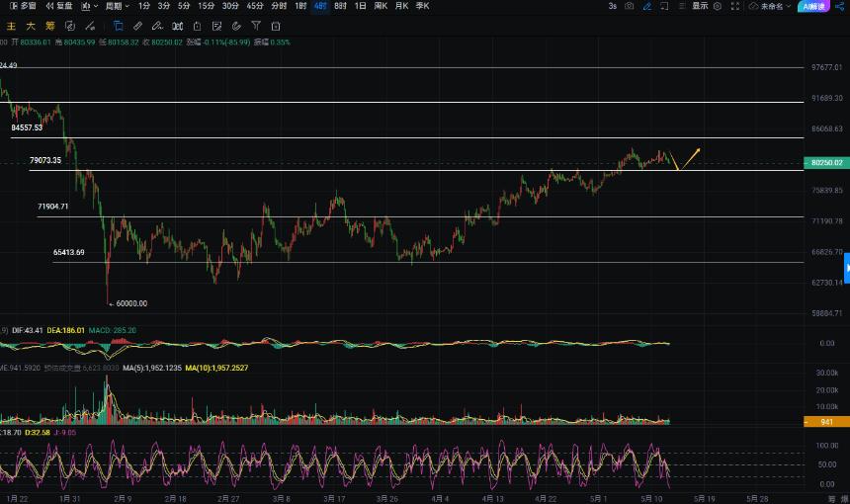Image resolution: width=850 pixels, height=504 pixels.
Task: Start replay mode with the 复盘 button
Action: point(58,6)
